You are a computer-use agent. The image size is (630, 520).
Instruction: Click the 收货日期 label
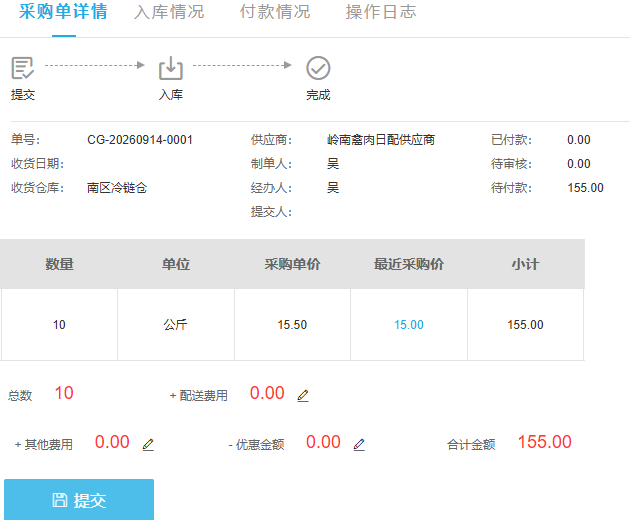(x=37, y=164)
